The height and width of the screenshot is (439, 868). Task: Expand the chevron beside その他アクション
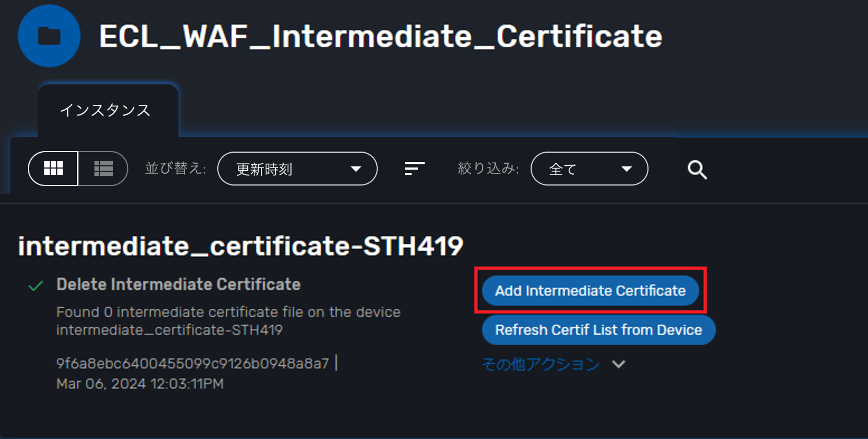619,364
